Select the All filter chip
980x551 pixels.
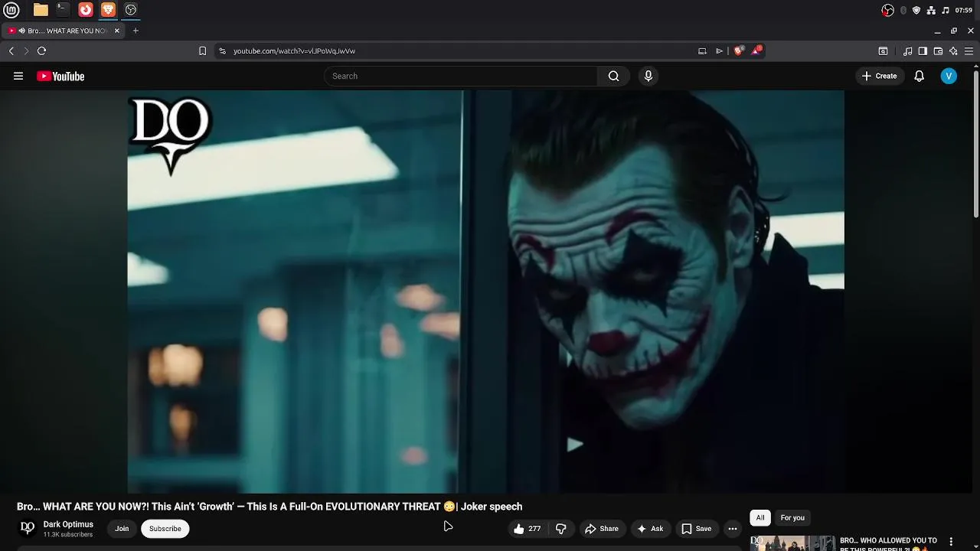coord(760,518)
